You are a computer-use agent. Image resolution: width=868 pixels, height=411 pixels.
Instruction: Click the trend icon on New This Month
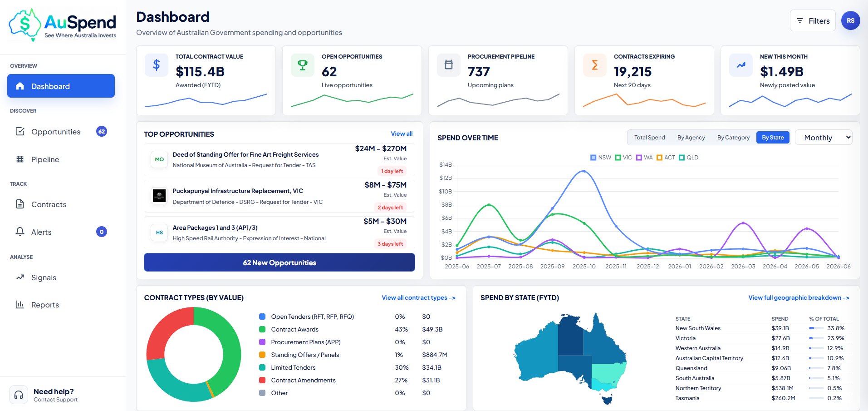pos(741,65)
